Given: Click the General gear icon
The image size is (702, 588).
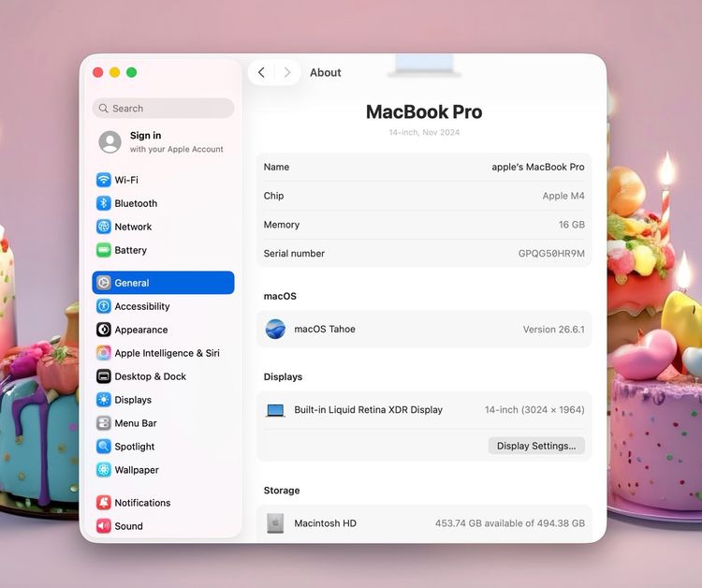Looking at the screenshot, I should pyautogui.click(x=104, y=283).
